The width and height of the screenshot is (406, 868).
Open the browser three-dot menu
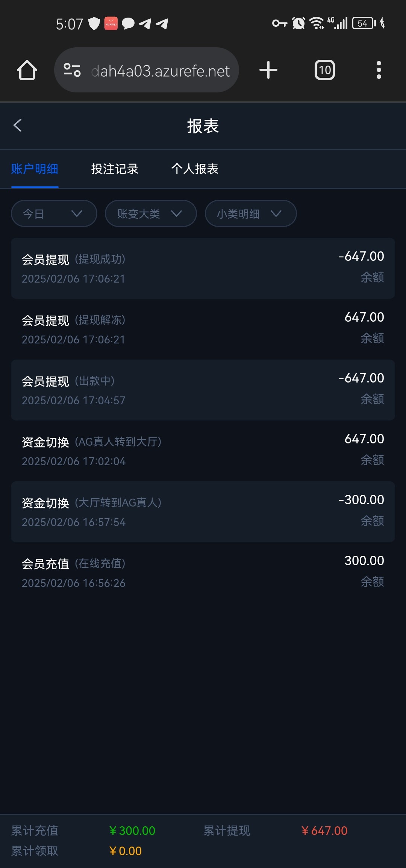click(x=379, y=70)
